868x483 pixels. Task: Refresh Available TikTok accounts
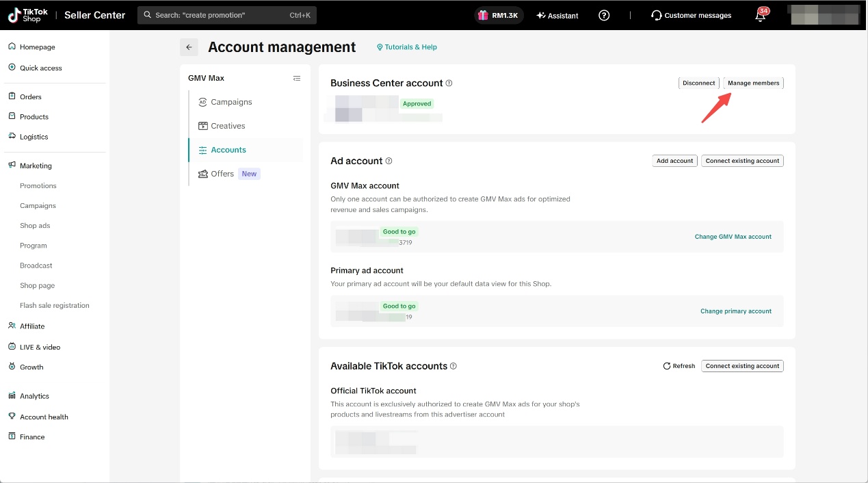point(679,366)
